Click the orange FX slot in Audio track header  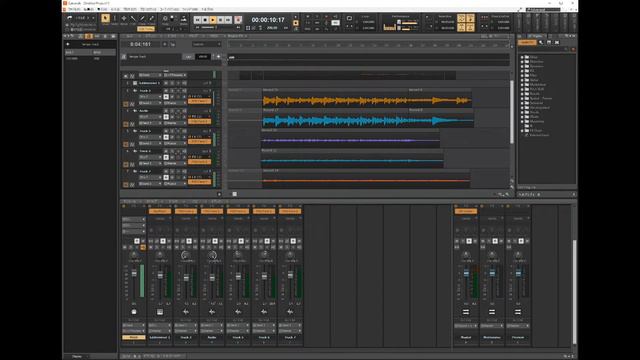click(x=199, y=121)
